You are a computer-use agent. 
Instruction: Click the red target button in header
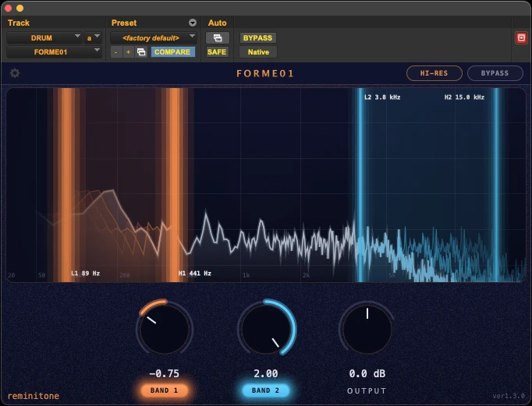521,37
